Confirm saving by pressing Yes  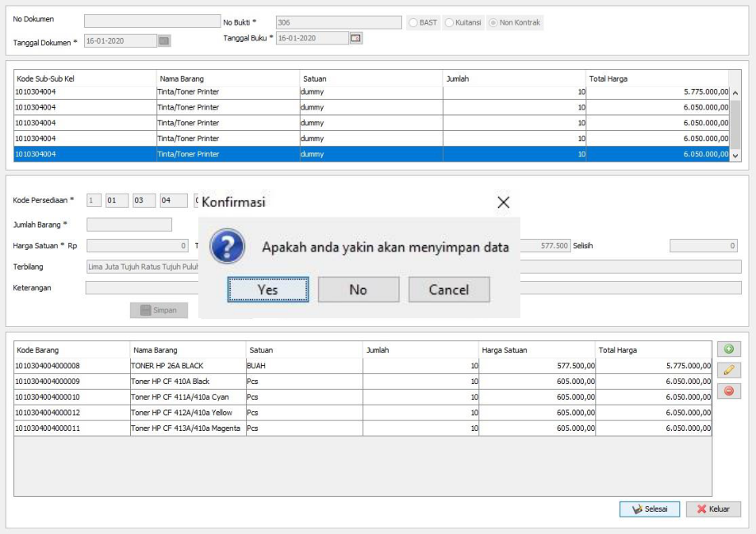click(268, 290)
